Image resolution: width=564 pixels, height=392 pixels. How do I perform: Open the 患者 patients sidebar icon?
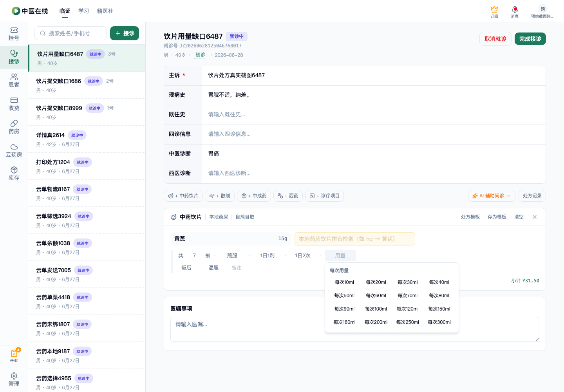14,81
